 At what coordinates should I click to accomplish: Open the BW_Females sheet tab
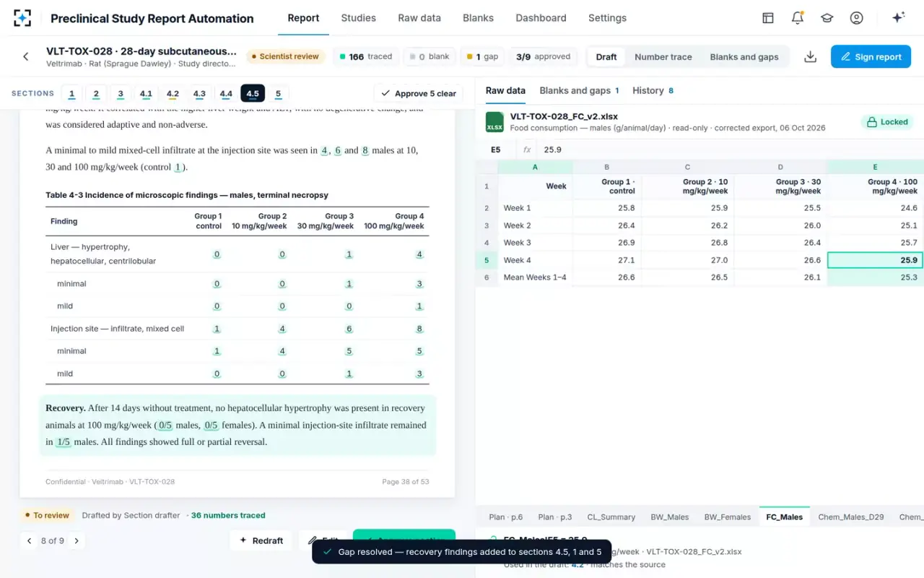coord(728,517)
